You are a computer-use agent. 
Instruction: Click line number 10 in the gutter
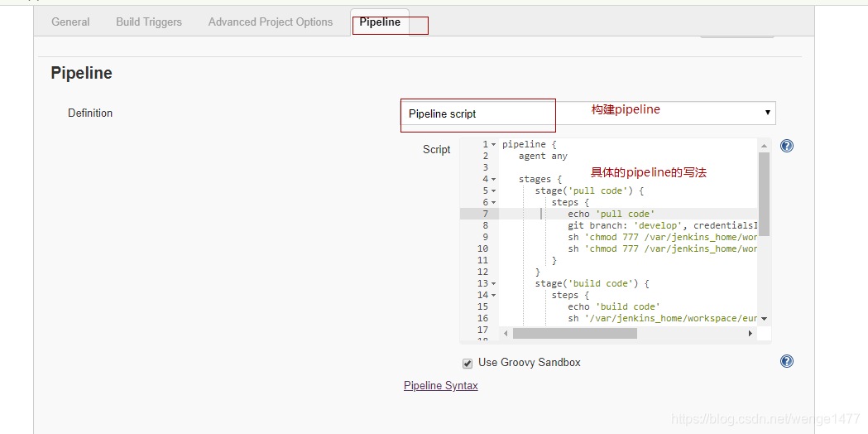482,248
